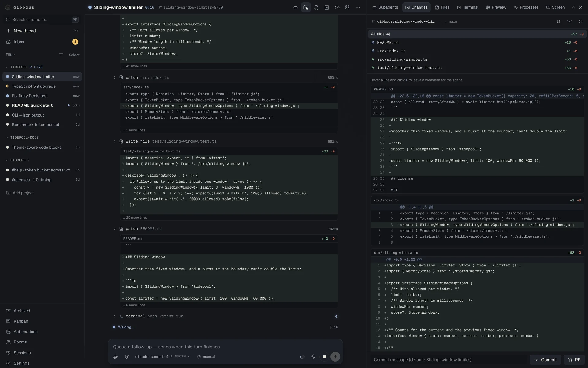Collapse the DISCORD project group
Screen dimensions: 588x368
(x=18, y=160)
